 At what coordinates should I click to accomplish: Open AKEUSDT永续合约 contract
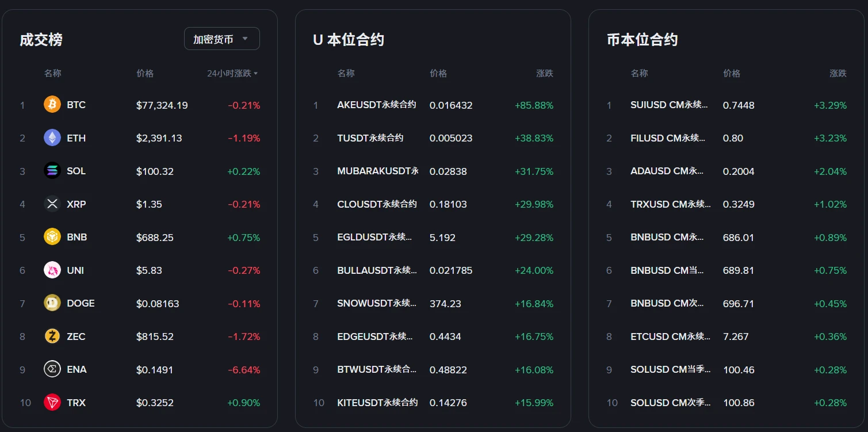coord(377,105)
